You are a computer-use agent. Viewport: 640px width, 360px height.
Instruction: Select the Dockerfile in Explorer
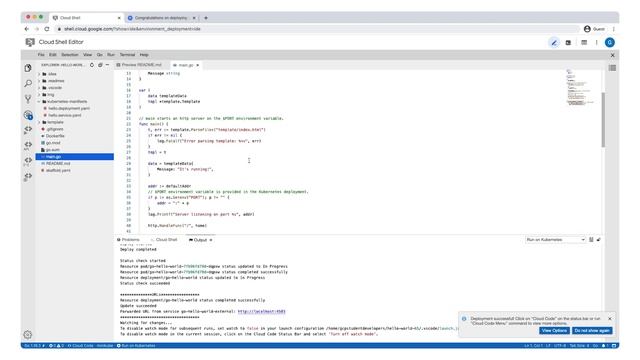coord(55,136)
